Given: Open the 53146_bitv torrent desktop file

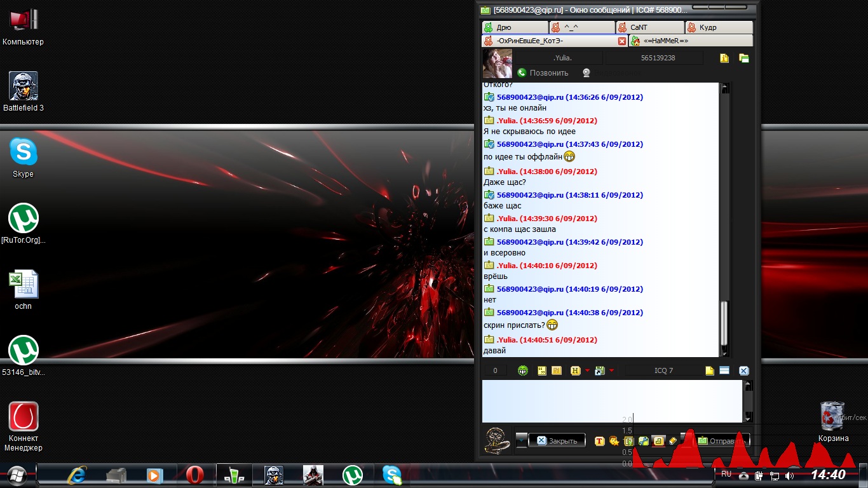Looking at the screenshot, I should [24, 356].
